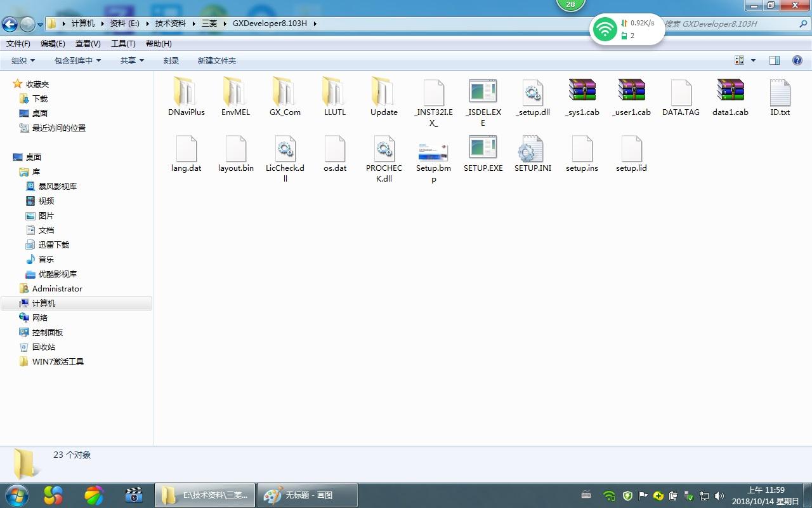Toggle the preview pane button
The width and height of the screenshot is (812, 508).
[x=775, y=60]
